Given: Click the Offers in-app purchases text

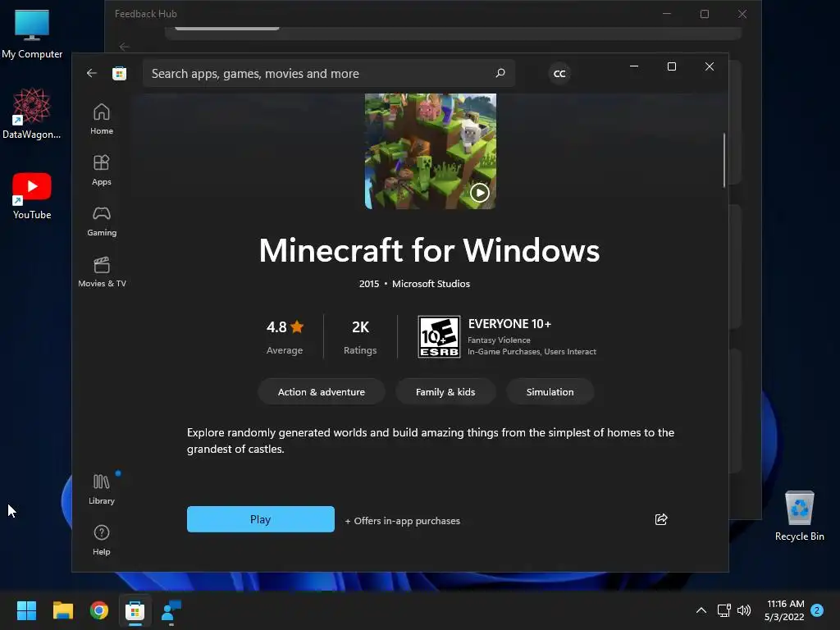Looking at the screenshot, I should (x=402, y=521).
